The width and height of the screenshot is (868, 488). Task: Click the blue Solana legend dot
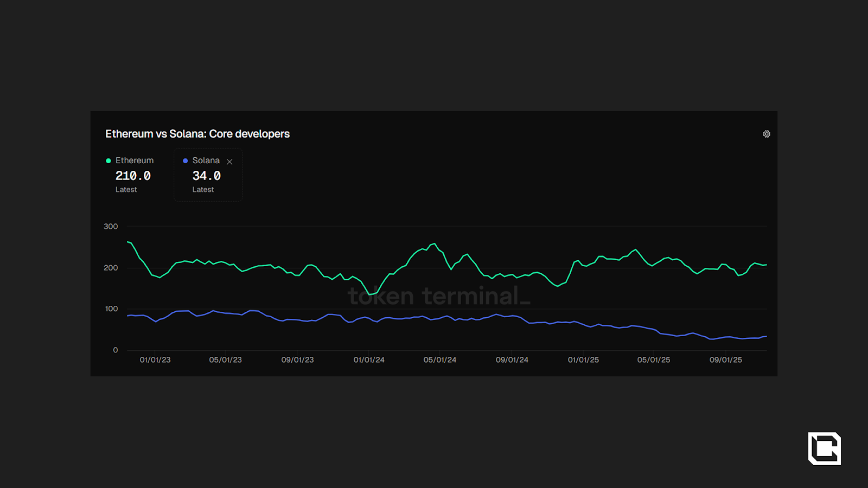pyautogui.click(x=186, y=160)
